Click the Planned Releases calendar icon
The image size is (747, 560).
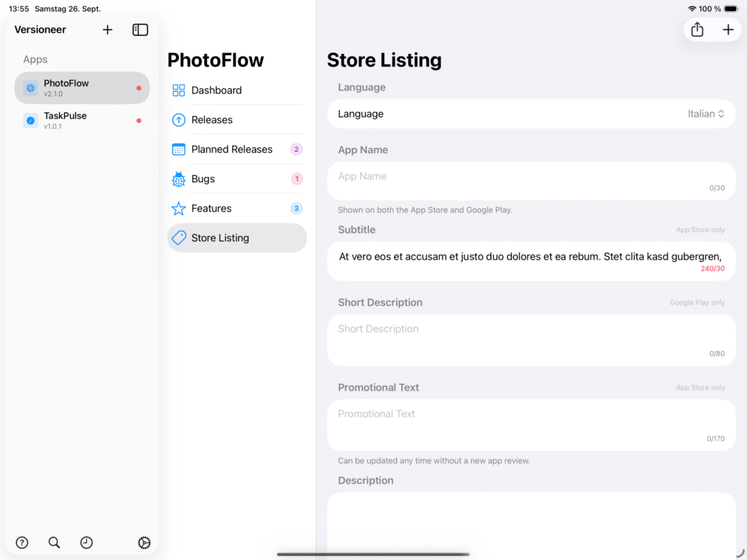[x=179, y=149]
